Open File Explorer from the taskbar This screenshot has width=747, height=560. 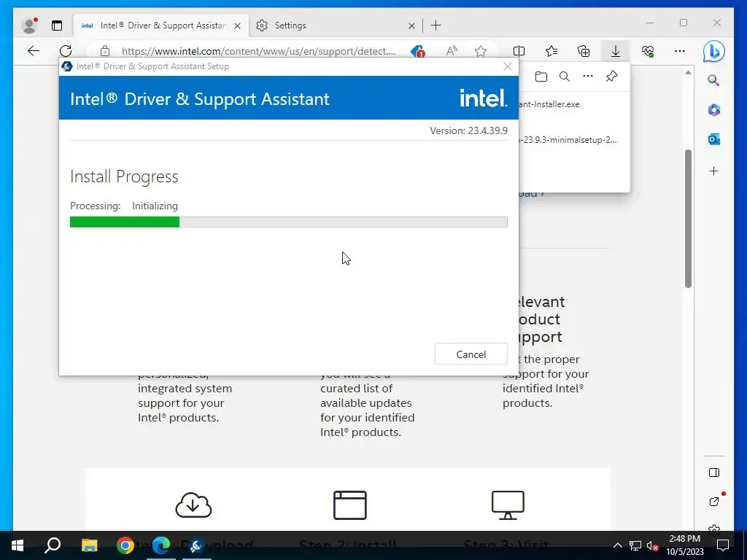[89, 545]
